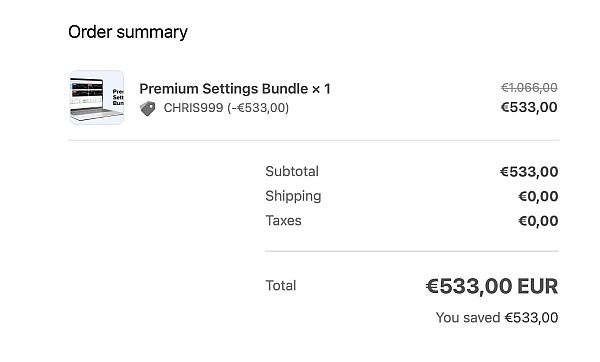
Task: Click the Shipping label
Action: pyautogui.click(x=293, y=196)
